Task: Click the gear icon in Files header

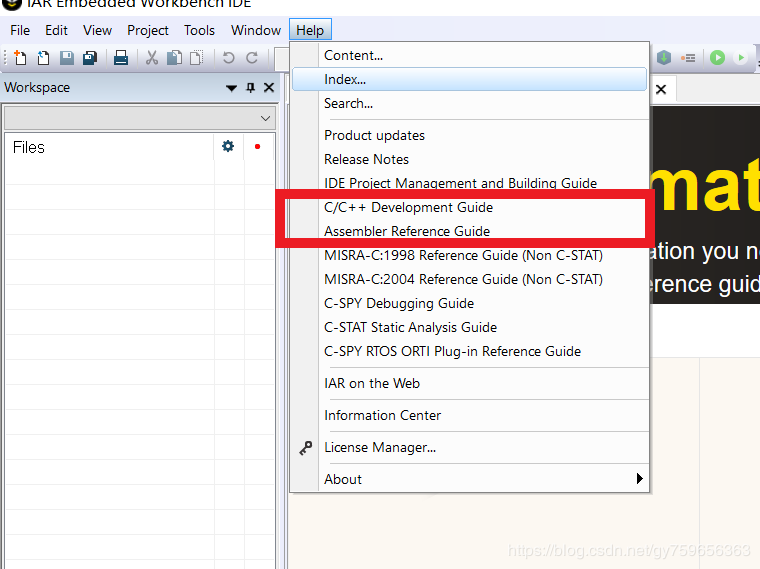Action: (x=228, y=147)
